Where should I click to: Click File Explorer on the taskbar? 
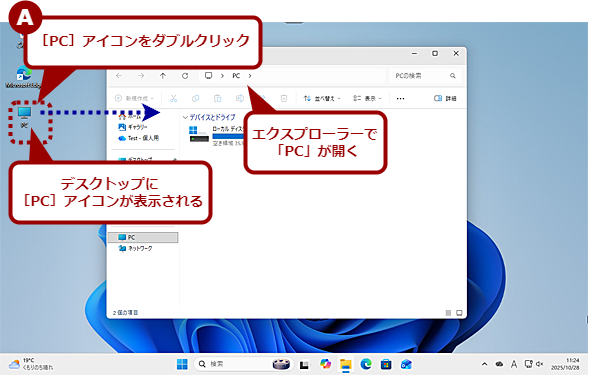point(346,364)
